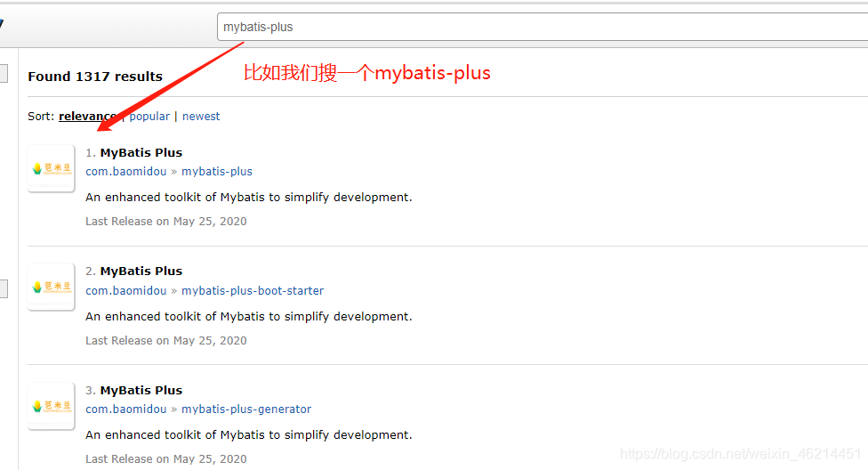The width and height of the screenshot is (868, 470).
Task: Click the mybatis-plus search input field
Action: click(x=542, y=28)
